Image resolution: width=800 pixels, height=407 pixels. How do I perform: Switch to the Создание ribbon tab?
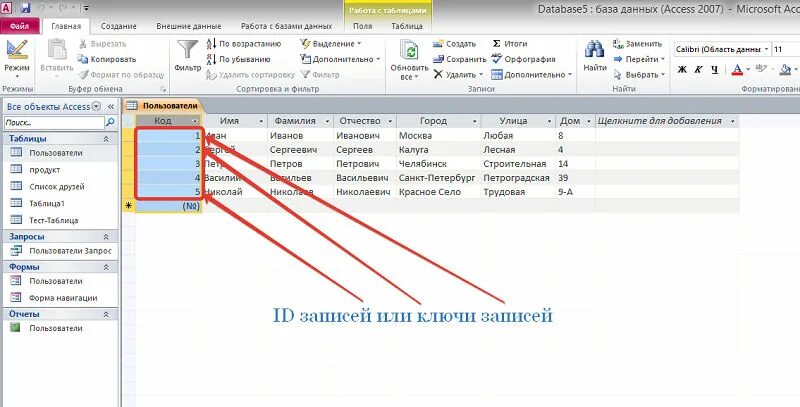click(x=118, y=26)
